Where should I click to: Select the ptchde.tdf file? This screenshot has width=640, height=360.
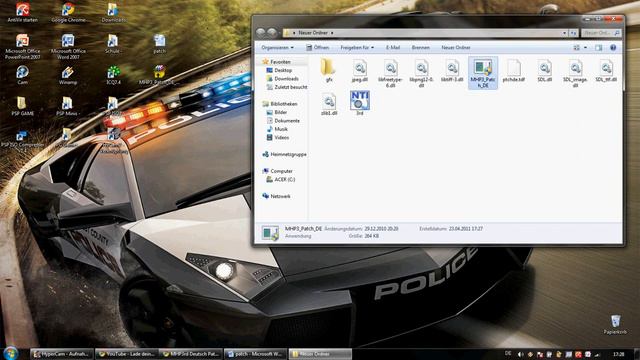(513, 70)
